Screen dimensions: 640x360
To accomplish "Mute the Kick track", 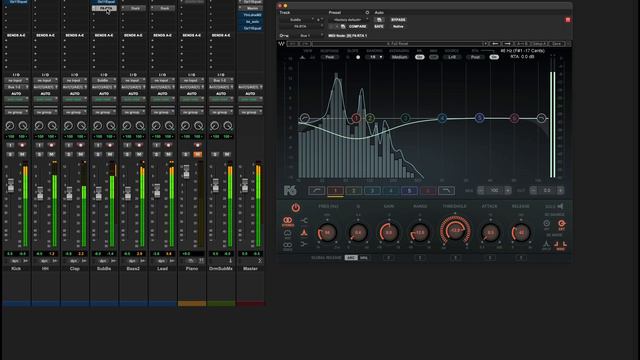I will (x=22, y=154).
